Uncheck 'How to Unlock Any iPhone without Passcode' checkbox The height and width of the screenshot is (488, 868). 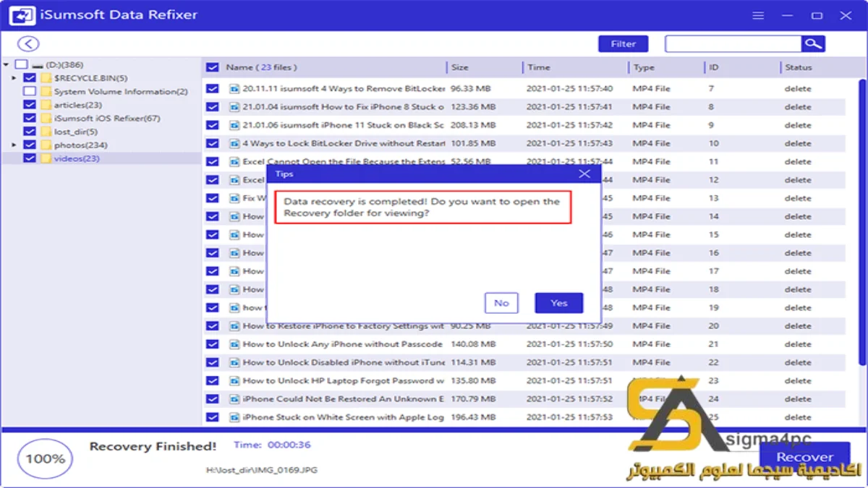(212, 344)
